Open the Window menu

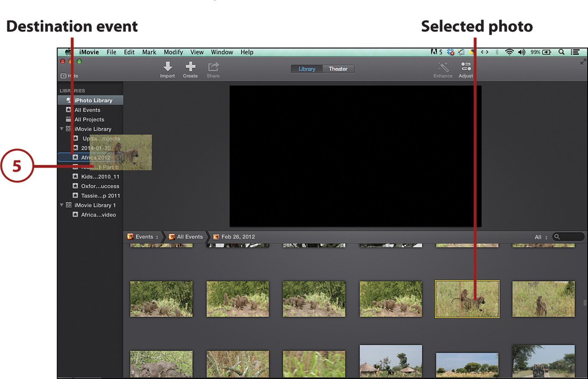[222, 52]
